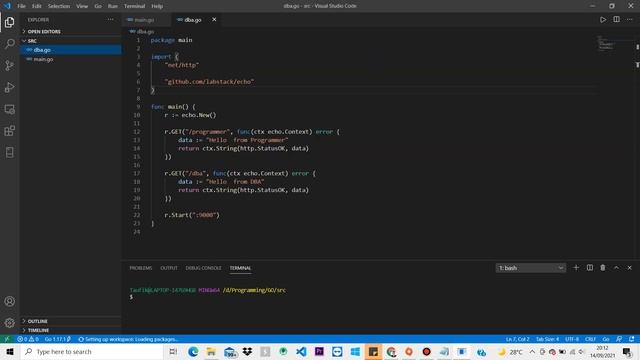
Task: Click in Windows search box 'Type here to search'
Action: pyautogui.click(x=92, y=351)
